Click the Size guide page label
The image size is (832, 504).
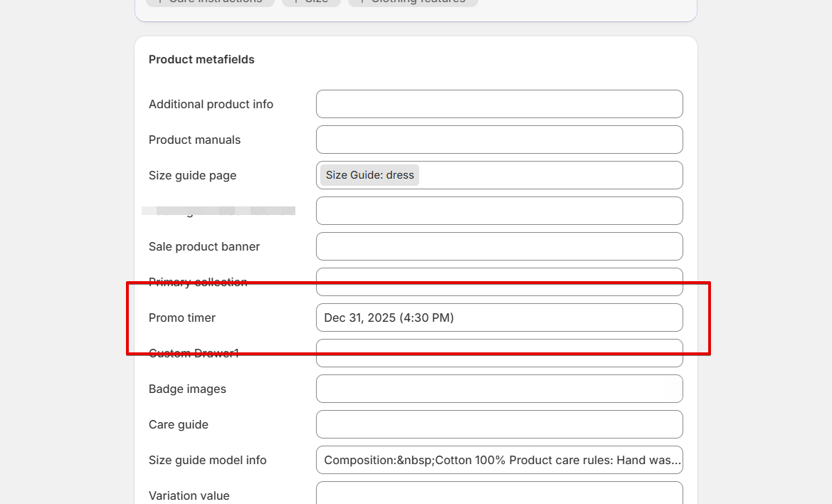(193, 176)
